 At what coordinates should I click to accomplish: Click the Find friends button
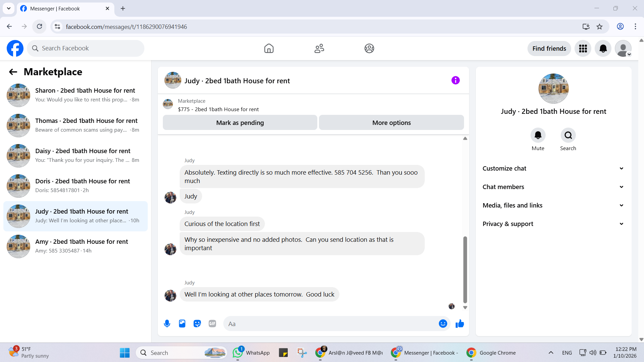(549, 48)
